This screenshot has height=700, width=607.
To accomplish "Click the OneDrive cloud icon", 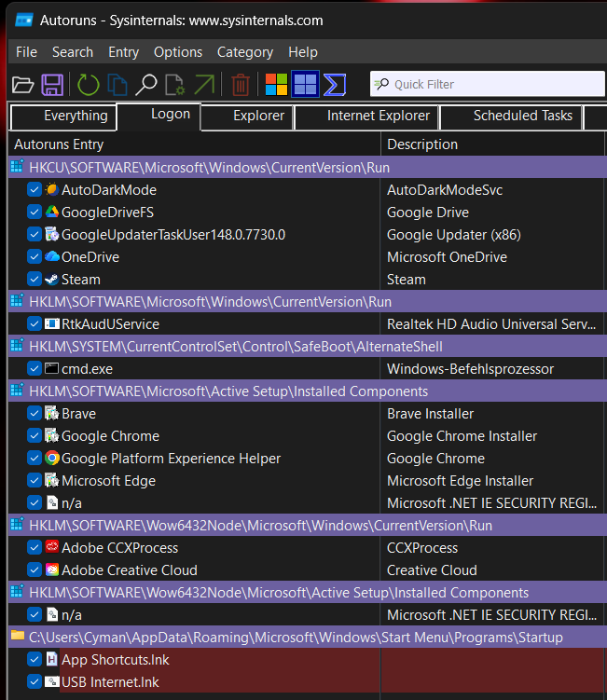I will pyautogui.click(x=52, y=256).
